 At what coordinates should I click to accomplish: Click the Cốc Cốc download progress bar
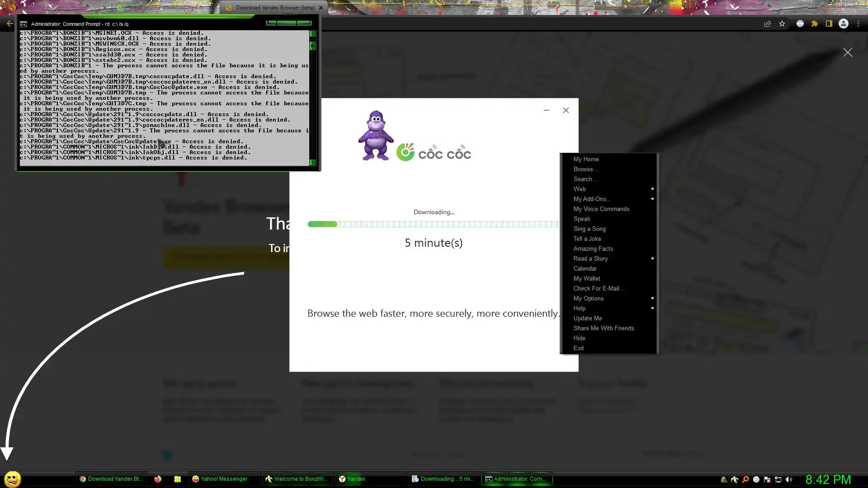coord(433,224)
